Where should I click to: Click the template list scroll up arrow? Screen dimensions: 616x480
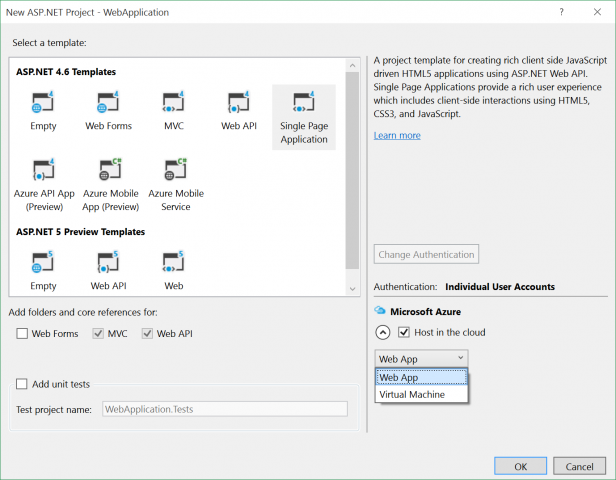click(352, 66)
